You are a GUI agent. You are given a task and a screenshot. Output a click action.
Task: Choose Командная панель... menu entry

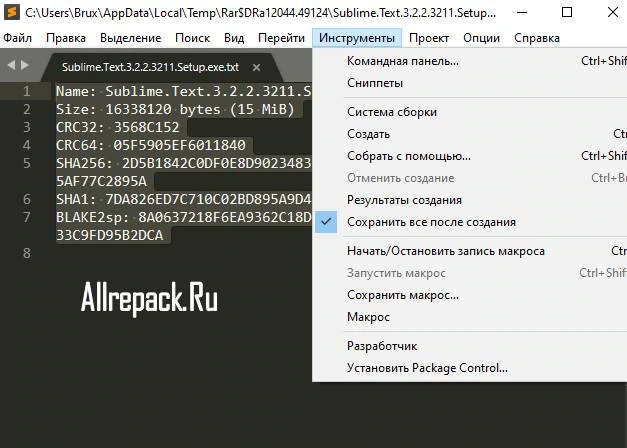pyautogui.click(x=470, y=61)
